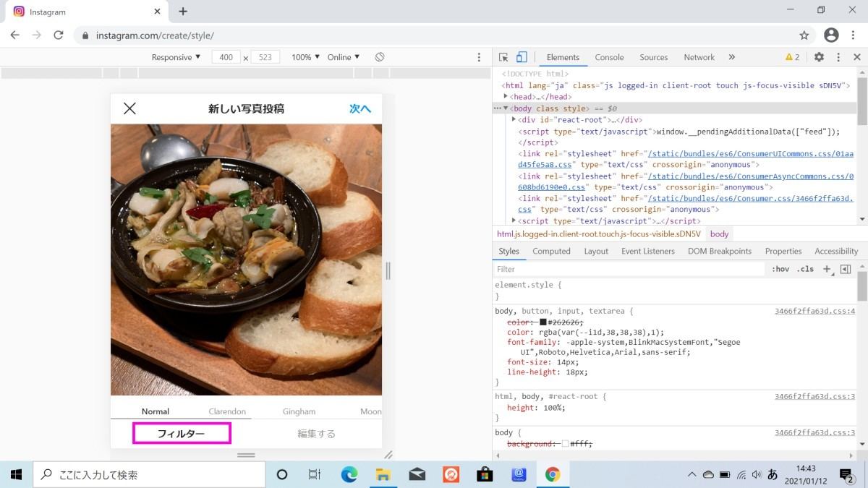Switch to the Elements panel
This screenshot has width=868, height=488.
click(563, 57)
